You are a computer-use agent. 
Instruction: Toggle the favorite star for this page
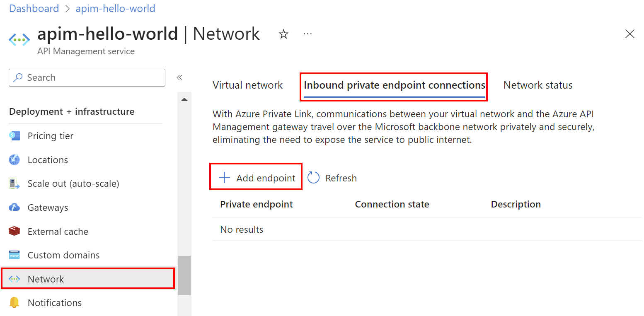pos(283,34)
